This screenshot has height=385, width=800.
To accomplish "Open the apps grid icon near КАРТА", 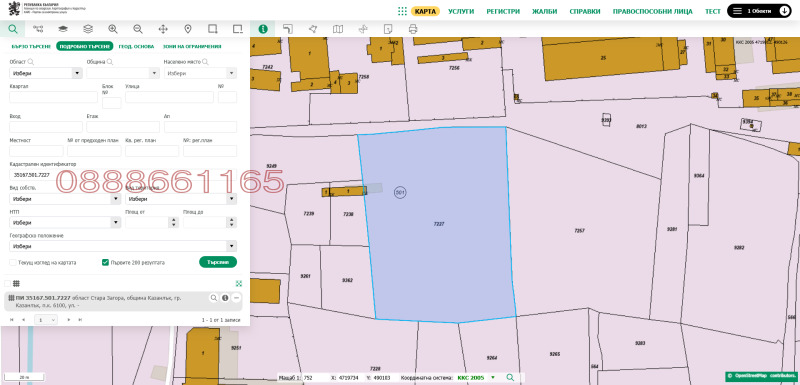I will (x=402, y=11).
